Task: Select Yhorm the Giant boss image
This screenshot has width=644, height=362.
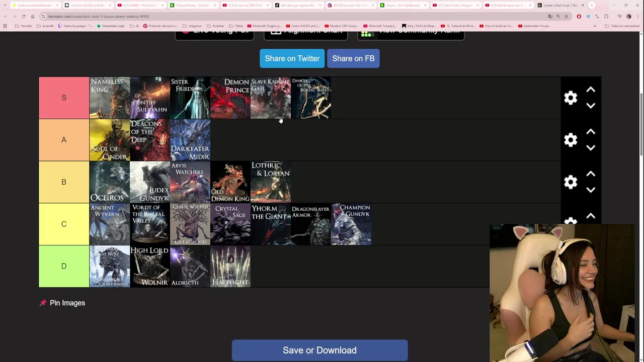Action: 271,224
